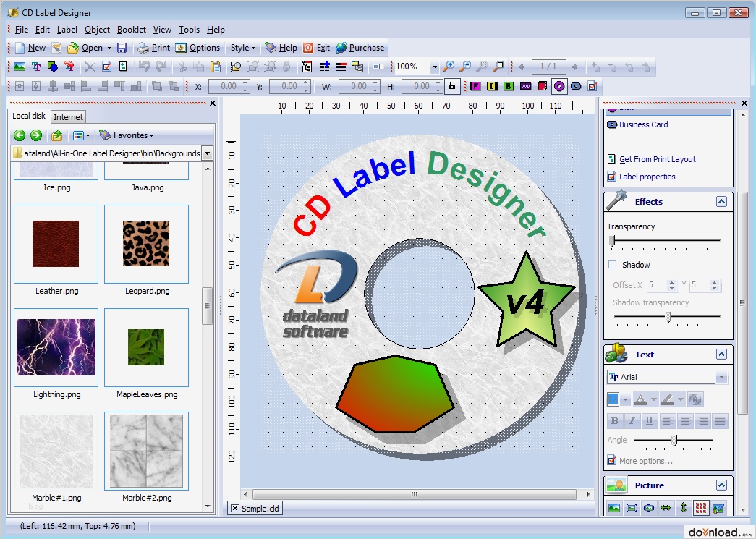
Task: Switch to the Internet tab
Action: (x=68, y=117)
